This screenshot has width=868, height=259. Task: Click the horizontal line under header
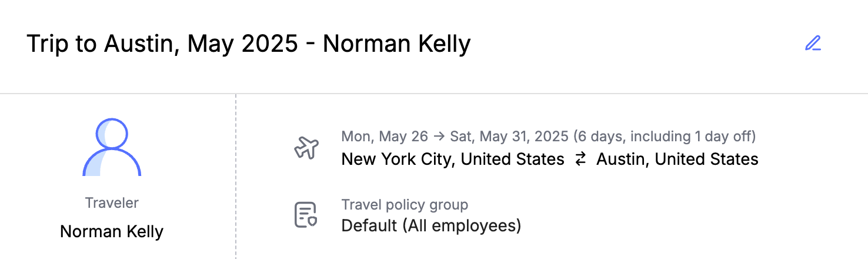[434, 94]
